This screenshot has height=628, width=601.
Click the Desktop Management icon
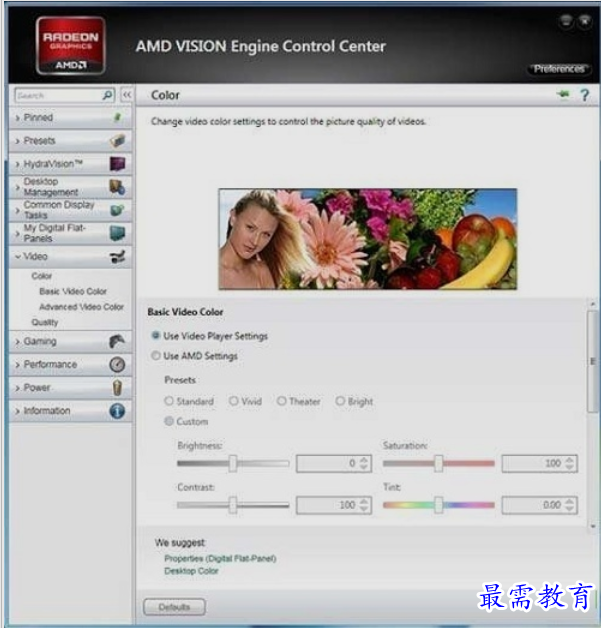[117, 187]
